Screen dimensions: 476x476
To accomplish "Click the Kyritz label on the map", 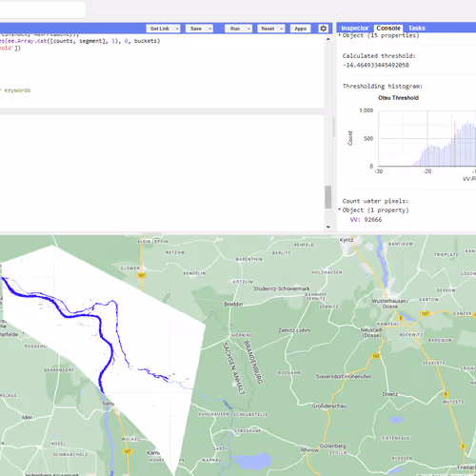I will click(347, 240).
